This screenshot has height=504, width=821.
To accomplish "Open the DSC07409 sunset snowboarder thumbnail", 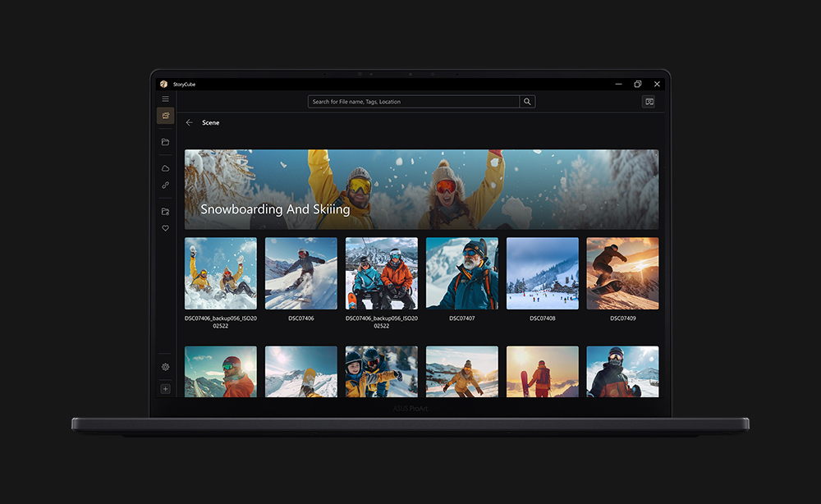I will coord(622,273).
